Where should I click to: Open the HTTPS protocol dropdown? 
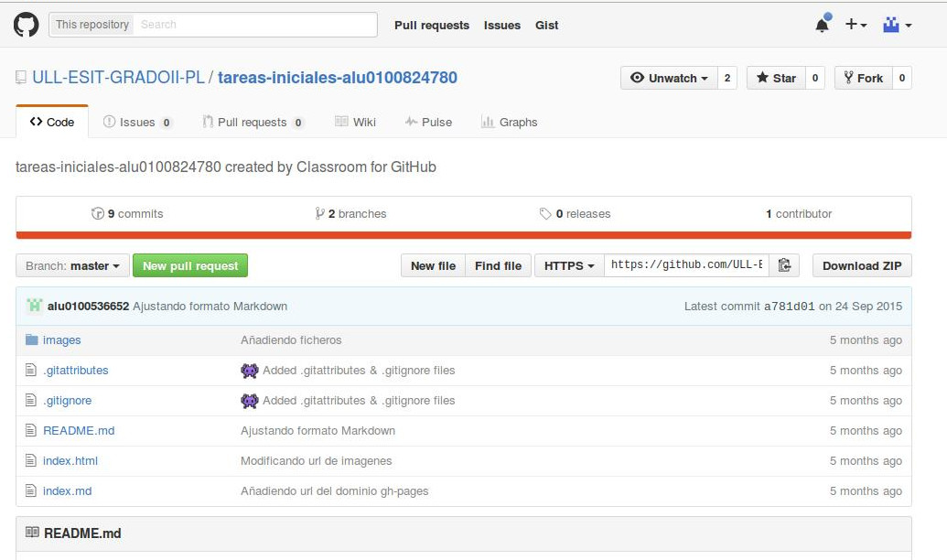[569, 265]
